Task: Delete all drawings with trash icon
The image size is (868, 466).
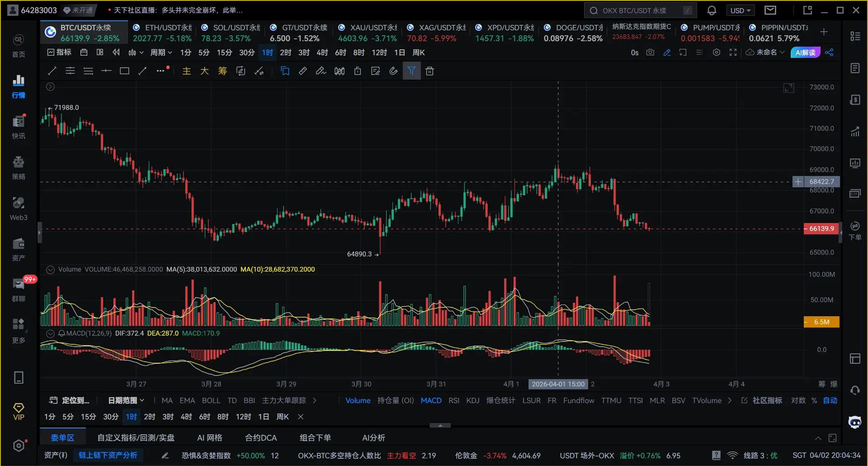Action: click(429, 71)
